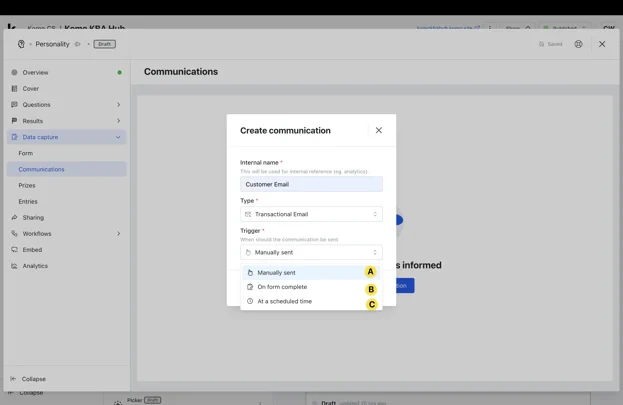Click the Create communication dialog title
The height and width of the screenshot is (405, 623).
285,130
